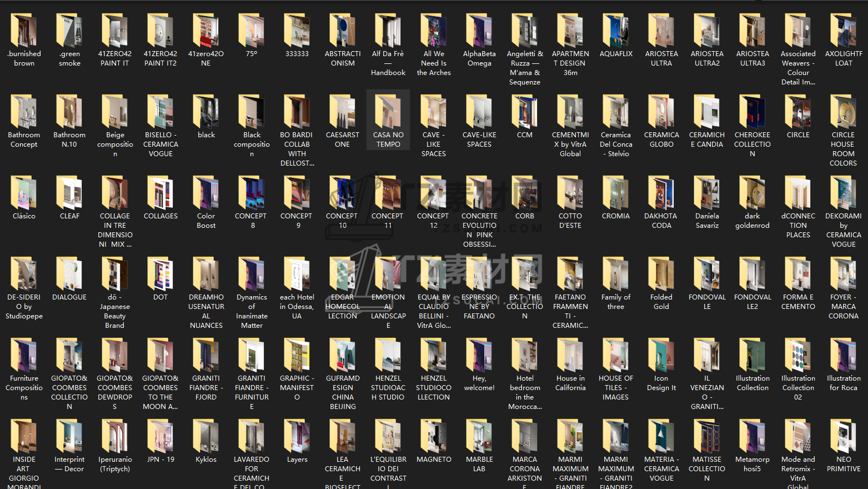Viewport: 868px width, 489px height.
Task: Choose the CIRCLE folder icon
Action: tap(798, 112)
